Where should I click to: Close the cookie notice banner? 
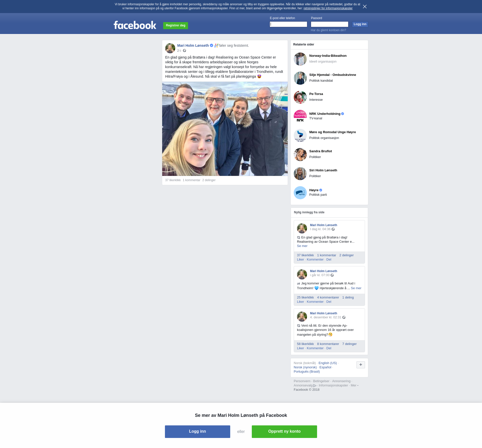[365, 7]
